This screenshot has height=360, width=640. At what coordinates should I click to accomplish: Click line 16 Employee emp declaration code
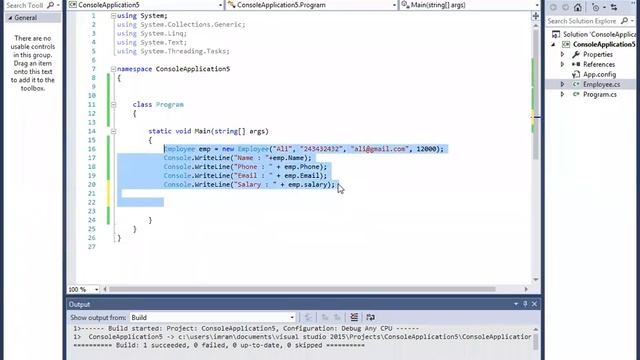303,149
